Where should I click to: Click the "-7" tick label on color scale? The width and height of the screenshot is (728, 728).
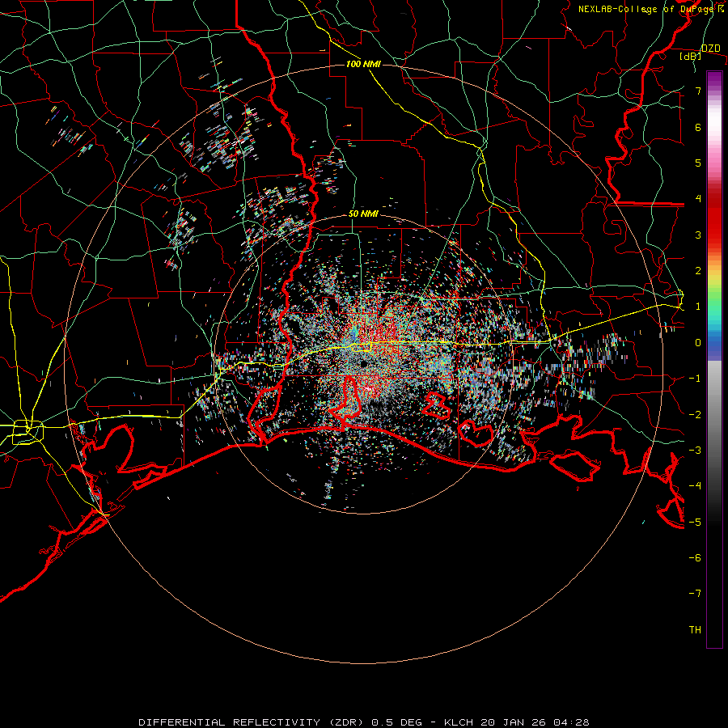pyautogui.click(x=695, y=594)
